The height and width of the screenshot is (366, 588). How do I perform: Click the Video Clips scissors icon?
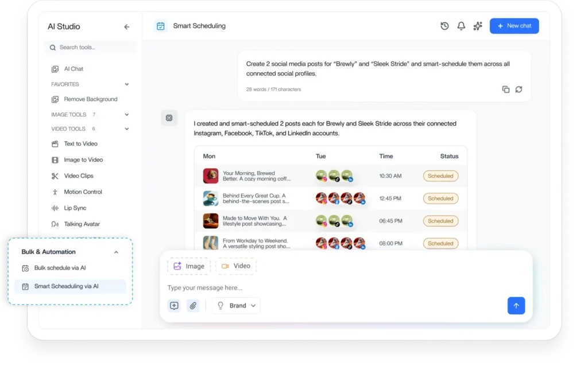point(55,176)
